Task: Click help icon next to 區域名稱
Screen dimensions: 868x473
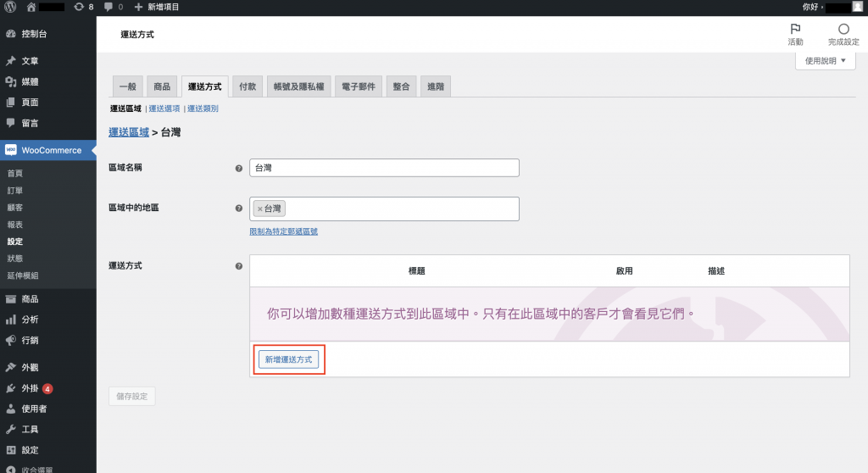Action: 238,168
